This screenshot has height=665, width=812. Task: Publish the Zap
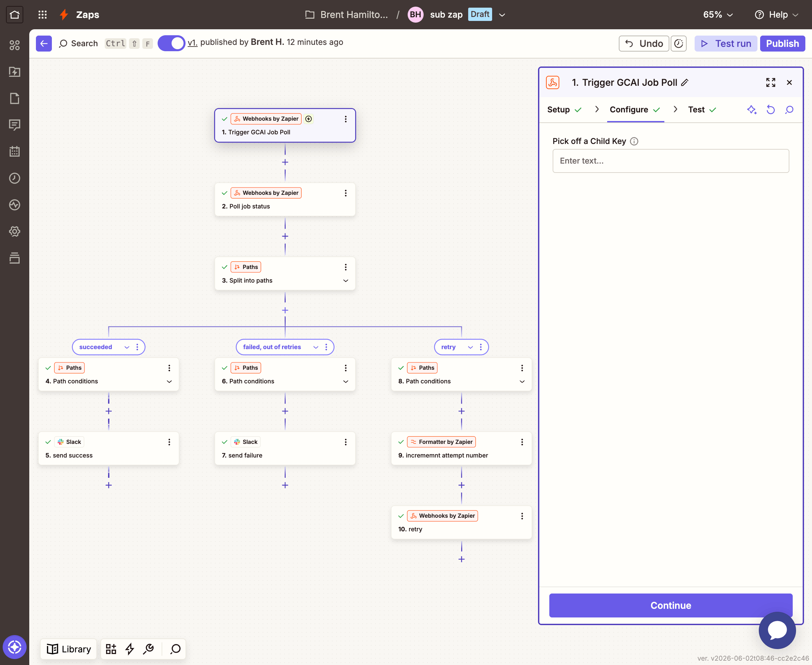click(782, 43)
